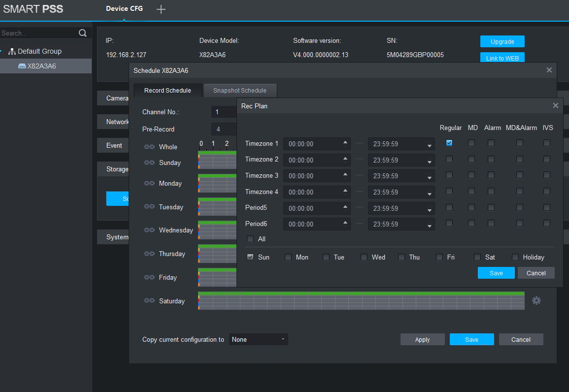The width and height of the screenshot is (569, 392).
Task: Enable MD for Timezone 2
Action: tap(471, 159)
